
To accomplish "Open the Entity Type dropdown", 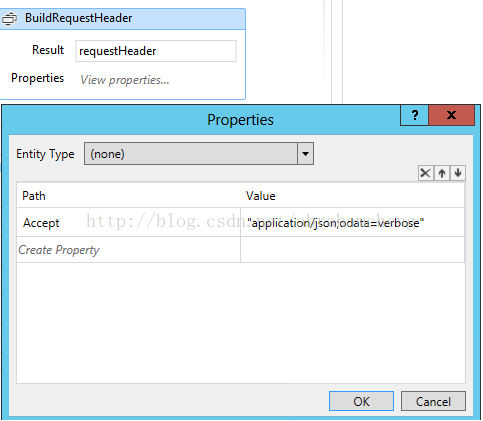I will click(199, 154).
